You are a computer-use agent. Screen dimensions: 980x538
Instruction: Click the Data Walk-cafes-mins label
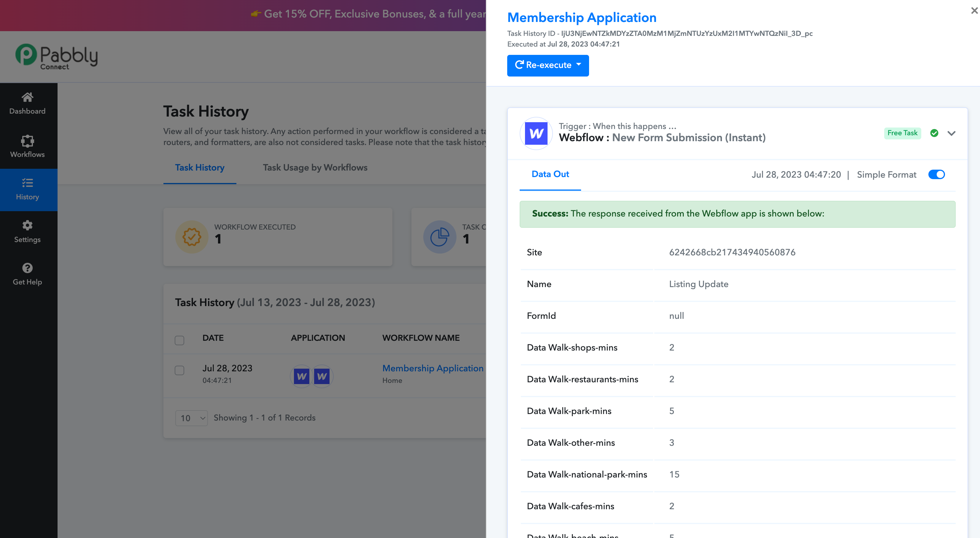pyautogui.click(x=571, y=507)
